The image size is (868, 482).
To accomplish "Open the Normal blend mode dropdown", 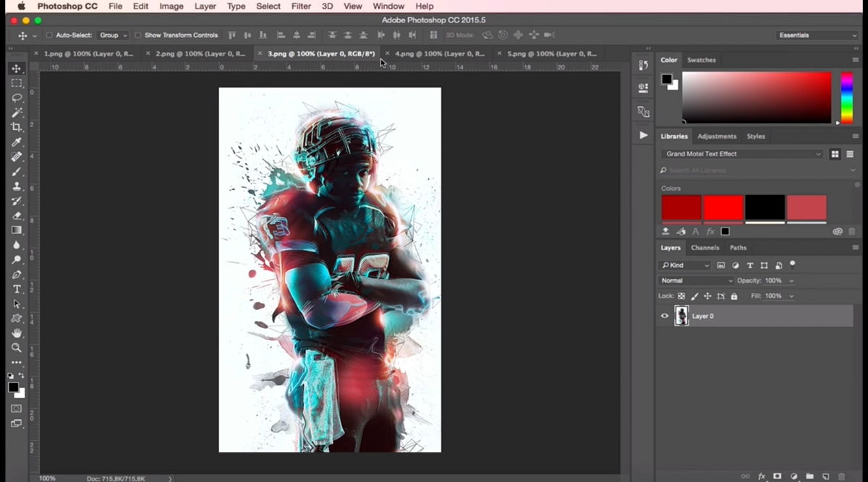I will coord(696,280).
